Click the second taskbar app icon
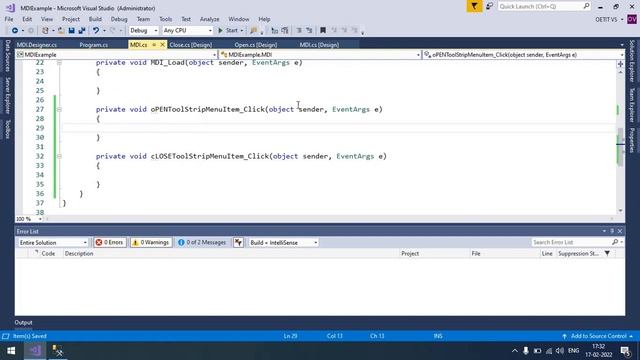This screenshot has height=360, width=640. pyautogui.click(x=58, y=351)
